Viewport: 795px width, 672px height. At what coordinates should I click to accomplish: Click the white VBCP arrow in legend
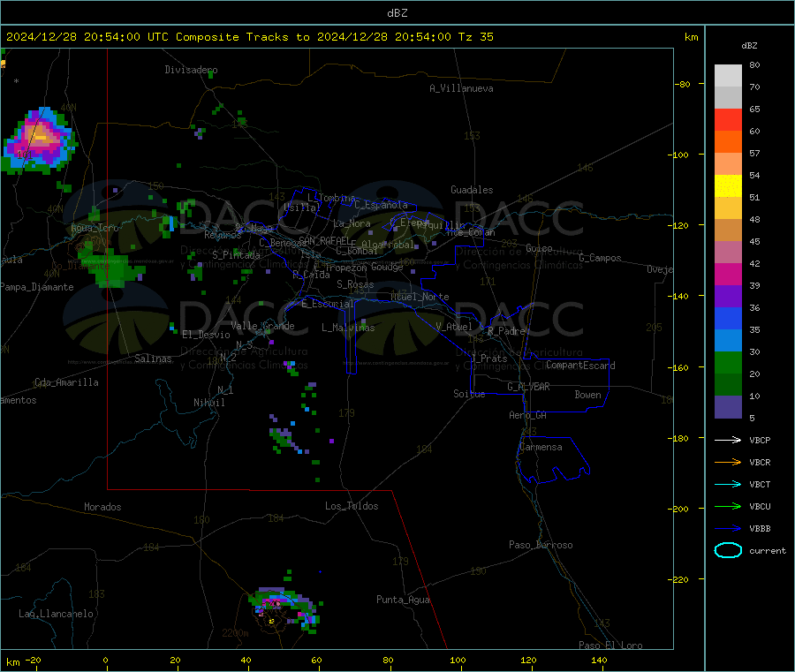tap(728, 440)
